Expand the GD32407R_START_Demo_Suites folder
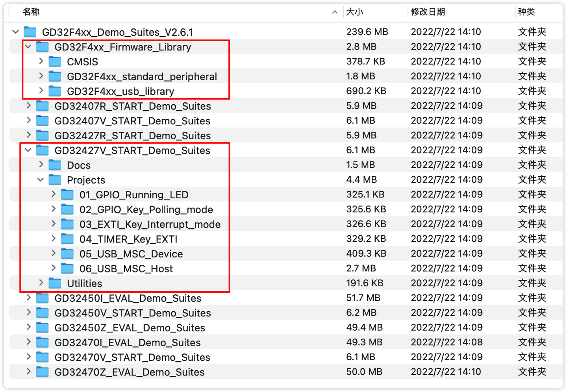Screen dimensions: 567x392 [x=28, y=105]
